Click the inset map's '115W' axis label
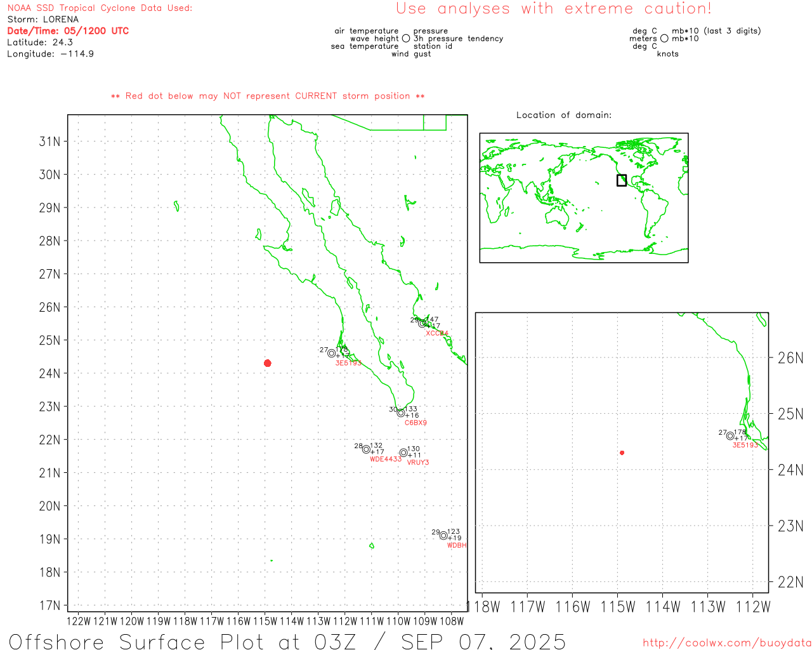This screenshot has height=650, width=812. [618, 607]
